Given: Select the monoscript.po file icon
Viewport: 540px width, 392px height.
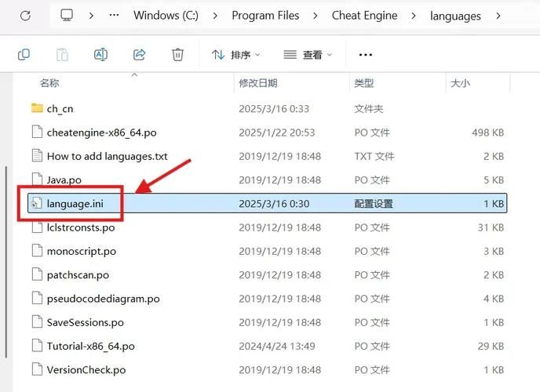Looking at the screenshot, I should pyautogui.click(x=37, y=250).
